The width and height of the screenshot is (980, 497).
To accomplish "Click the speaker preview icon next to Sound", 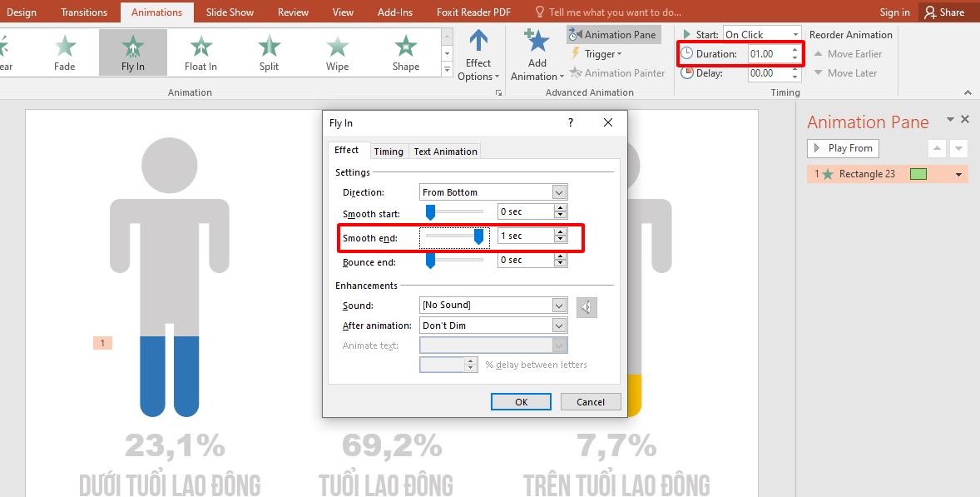I will click(x=587, y=307).
